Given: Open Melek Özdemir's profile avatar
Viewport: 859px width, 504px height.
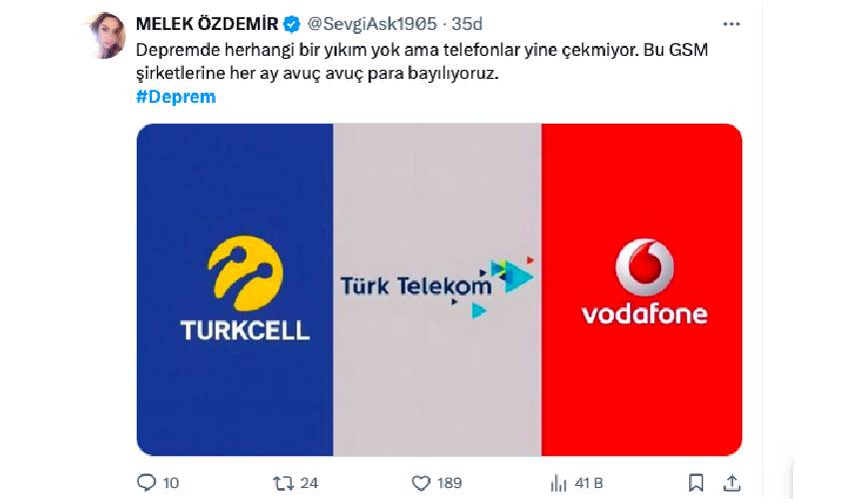Looking at the screenshot, I should tap(107, 35).
